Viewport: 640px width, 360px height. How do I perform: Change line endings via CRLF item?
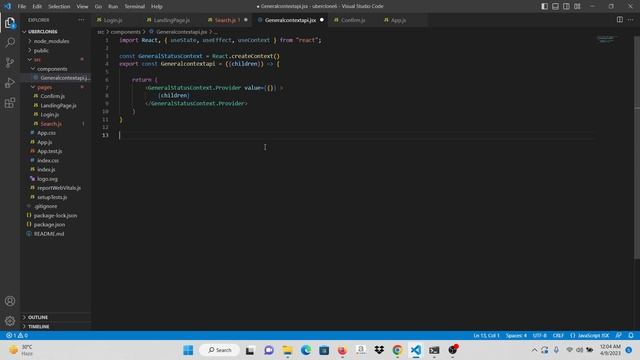pos(558,336)
